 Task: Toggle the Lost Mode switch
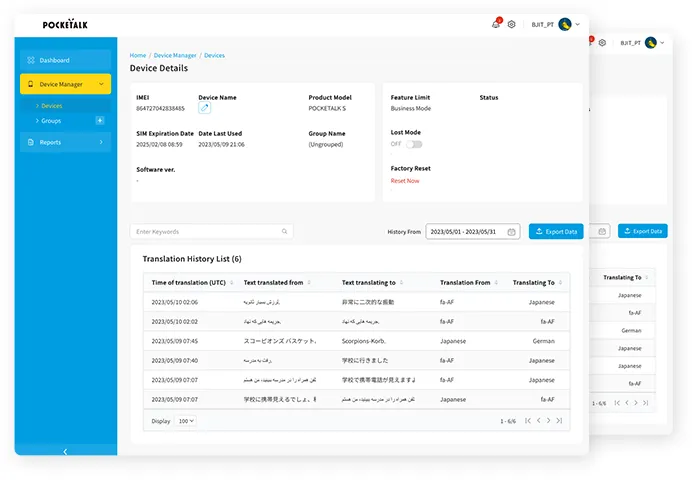pos(413,144)
